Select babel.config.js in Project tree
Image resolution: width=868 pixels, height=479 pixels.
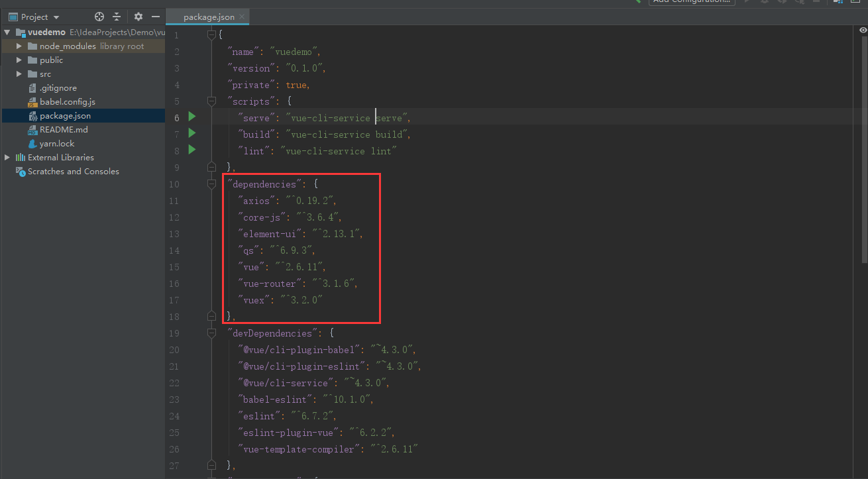(68, 102)
